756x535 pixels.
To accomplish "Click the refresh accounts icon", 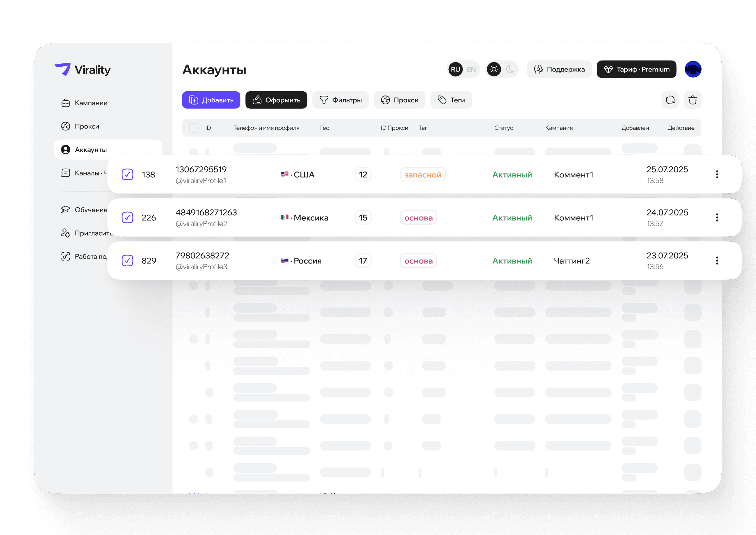I will tap(670, 100).
